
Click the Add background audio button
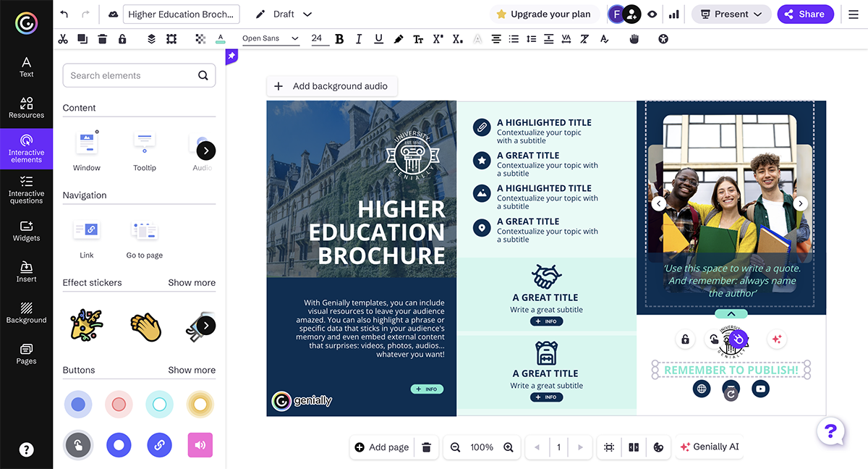(332, 86)
